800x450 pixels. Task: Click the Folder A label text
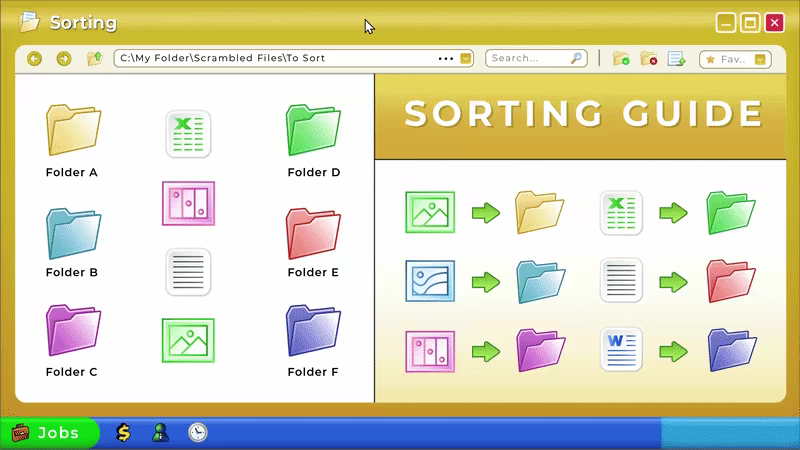pos(71,172)
